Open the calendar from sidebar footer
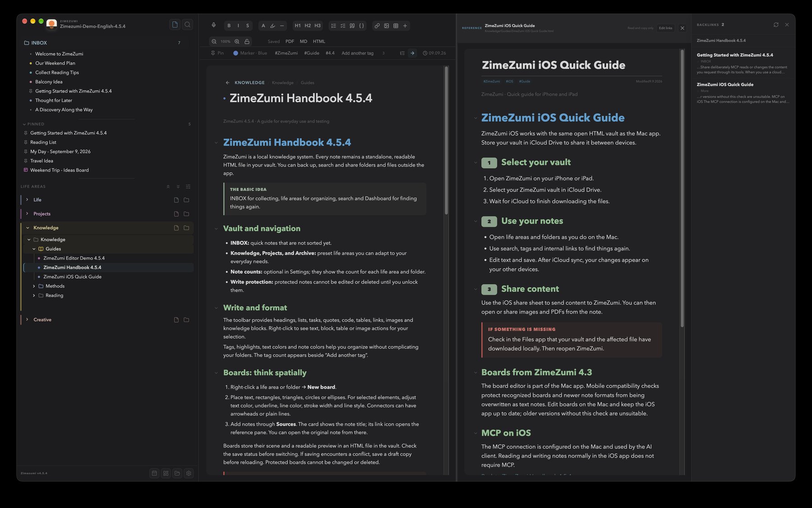 (154, 473)
